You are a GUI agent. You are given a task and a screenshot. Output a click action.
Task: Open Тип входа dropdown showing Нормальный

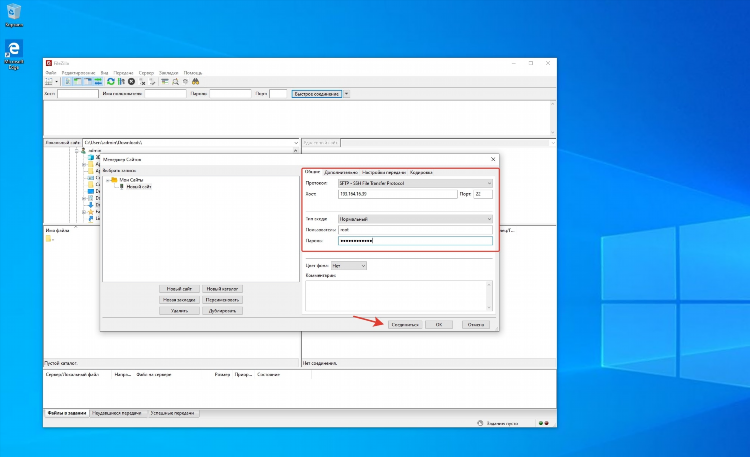[415, 219]
